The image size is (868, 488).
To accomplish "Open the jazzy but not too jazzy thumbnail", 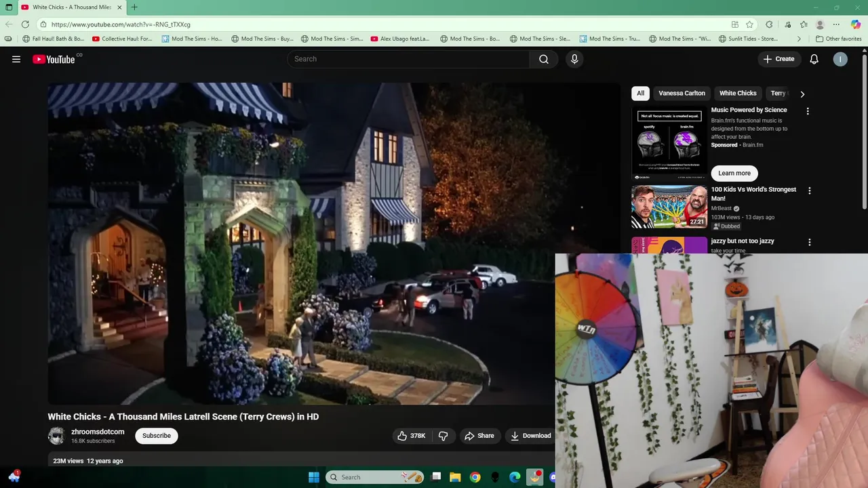I will click(x=669, y=245).
